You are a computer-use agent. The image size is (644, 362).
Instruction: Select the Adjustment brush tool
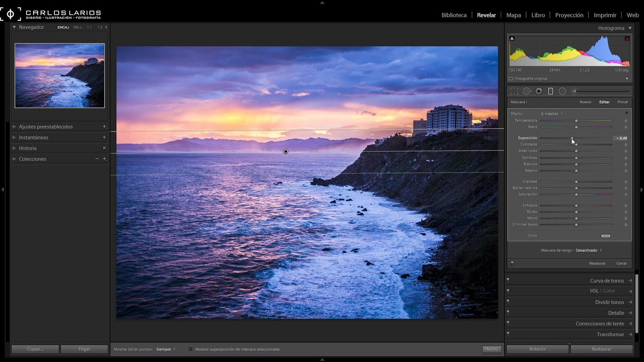(x=574, y=91)
